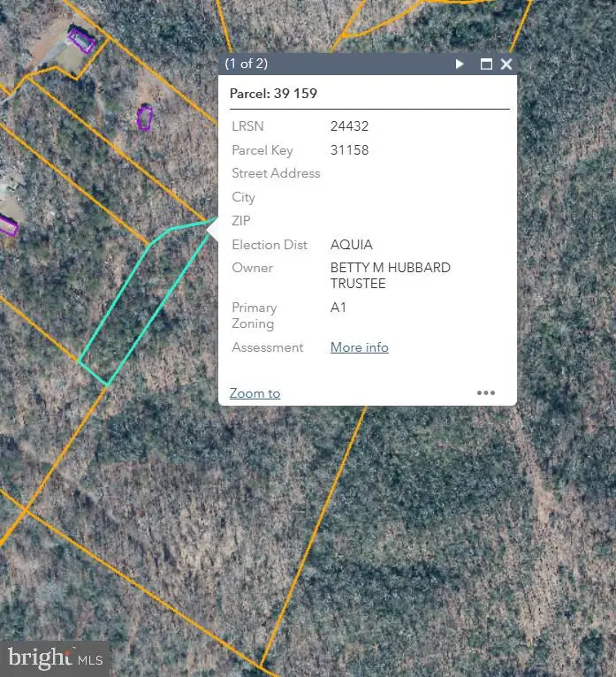The height and width of the screenshot is (677, 616).
Task: Click the Zoom to link
Action: coord(255,393)
